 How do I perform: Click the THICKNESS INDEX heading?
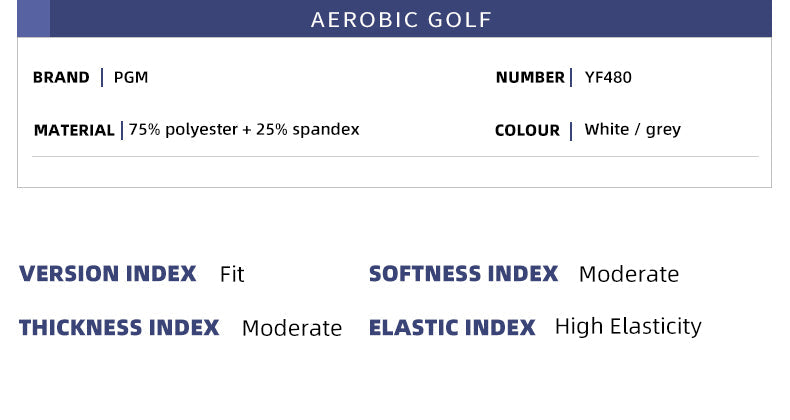119,327
